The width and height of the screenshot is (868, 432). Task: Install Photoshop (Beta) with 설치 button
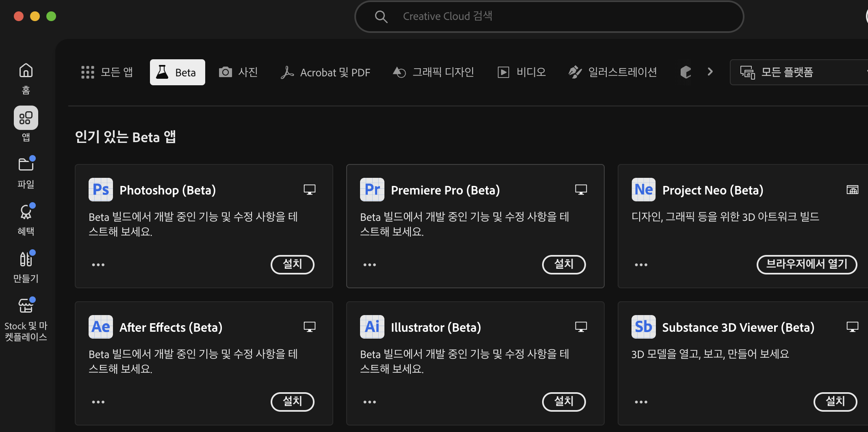(x=293, y=264)
